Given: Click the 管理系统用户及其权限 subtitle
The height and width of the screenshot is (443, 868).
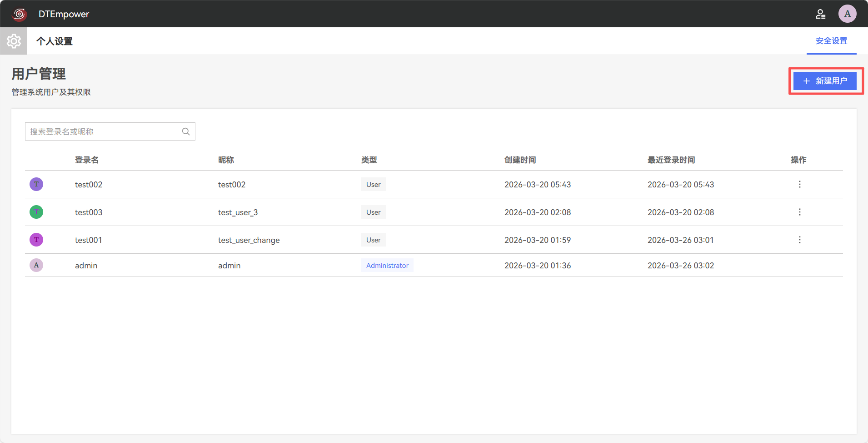Looking at the screenshot, I should (51, 92).
